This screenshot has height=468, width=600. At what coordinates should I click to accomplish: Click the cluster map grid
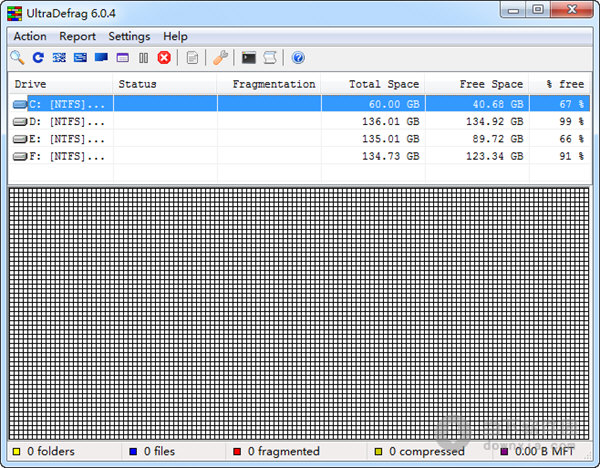(299, 313)
